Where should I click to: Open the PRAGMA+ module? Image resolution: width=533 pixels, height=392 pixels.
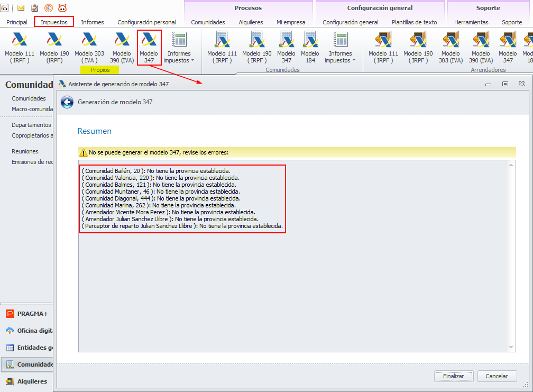(x=27, y=314)
